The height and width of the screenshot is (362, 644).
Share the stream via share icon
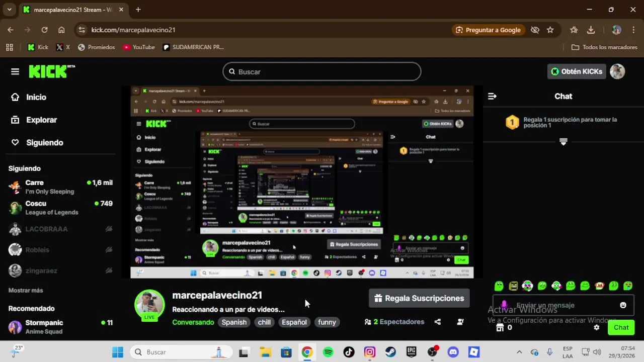click(x=437, y=322)
